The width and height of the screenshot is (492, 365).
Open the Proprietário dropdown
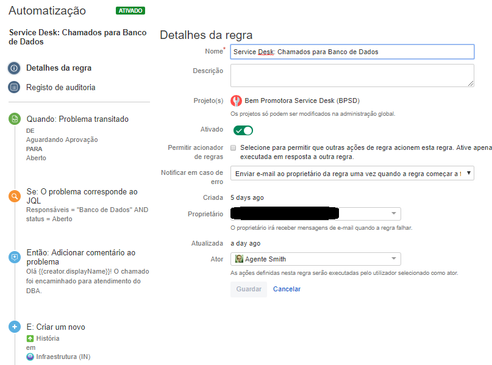click(315, 214)
